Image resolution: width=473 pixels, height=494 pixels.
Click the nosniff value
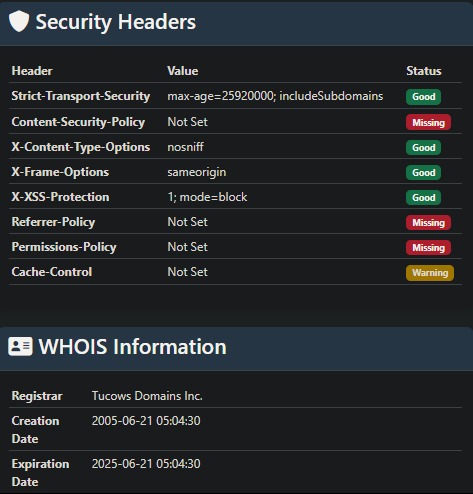point(185,147)
